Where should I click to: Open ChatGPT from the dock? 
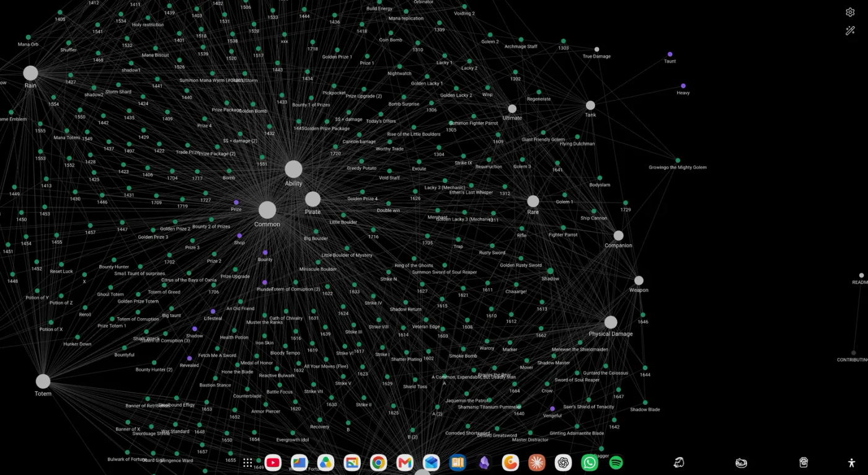pyautogui.click(x=563, y=463)
